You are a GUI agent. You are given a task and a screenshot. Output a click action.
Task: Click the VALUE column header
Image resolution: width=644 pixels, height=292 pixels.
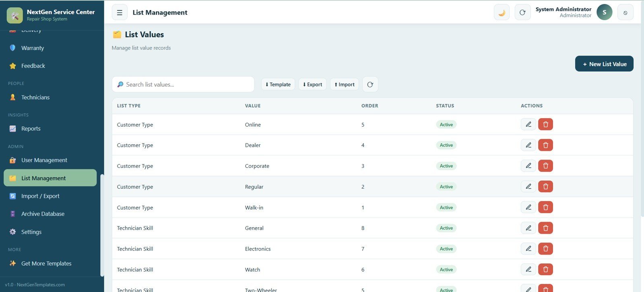[253, 106]
